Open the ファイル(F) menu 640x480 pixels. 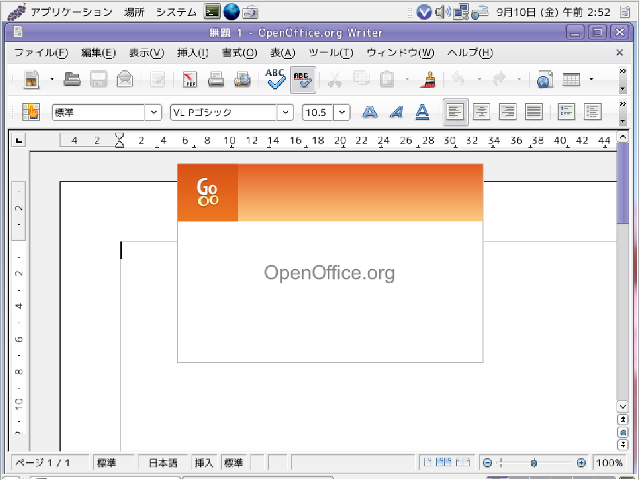click(41, 53)
